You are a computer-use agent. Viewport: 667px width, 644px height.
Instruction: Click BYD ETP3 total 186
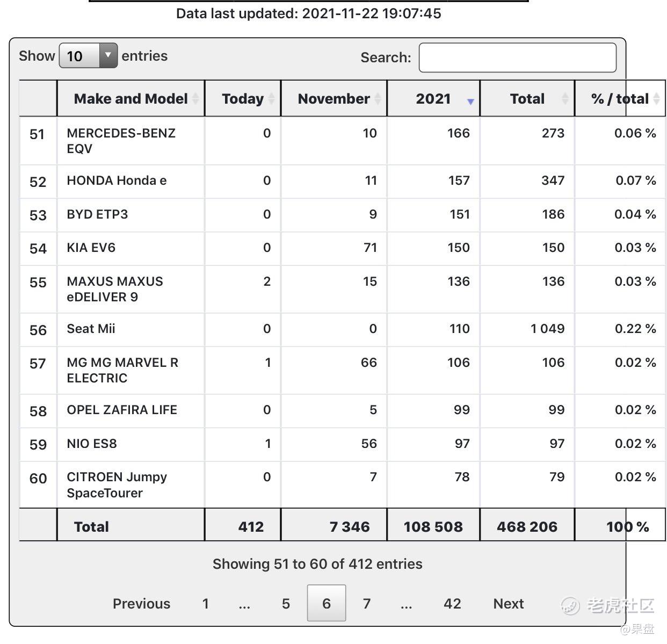[x=553, y=214]
